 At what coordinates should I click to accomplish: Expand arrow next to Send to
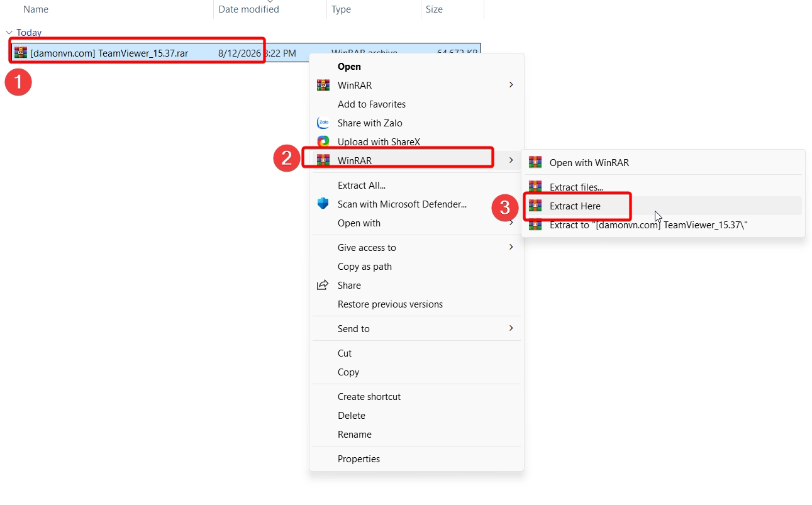(x=511, y=328)
